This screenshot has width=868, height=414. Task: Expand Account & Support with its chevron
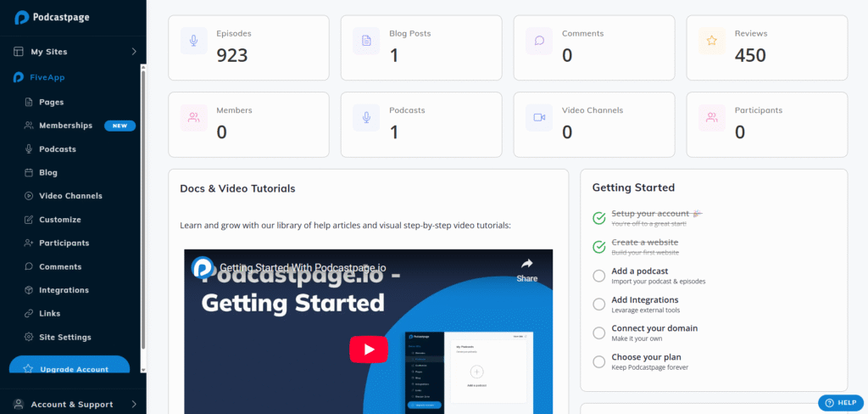[x=133, y=404]
